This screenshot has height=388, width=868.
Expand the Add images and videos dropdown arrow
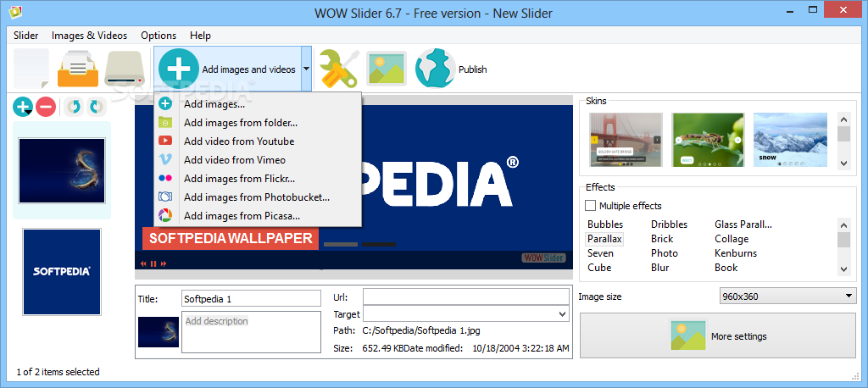point(306,69)
